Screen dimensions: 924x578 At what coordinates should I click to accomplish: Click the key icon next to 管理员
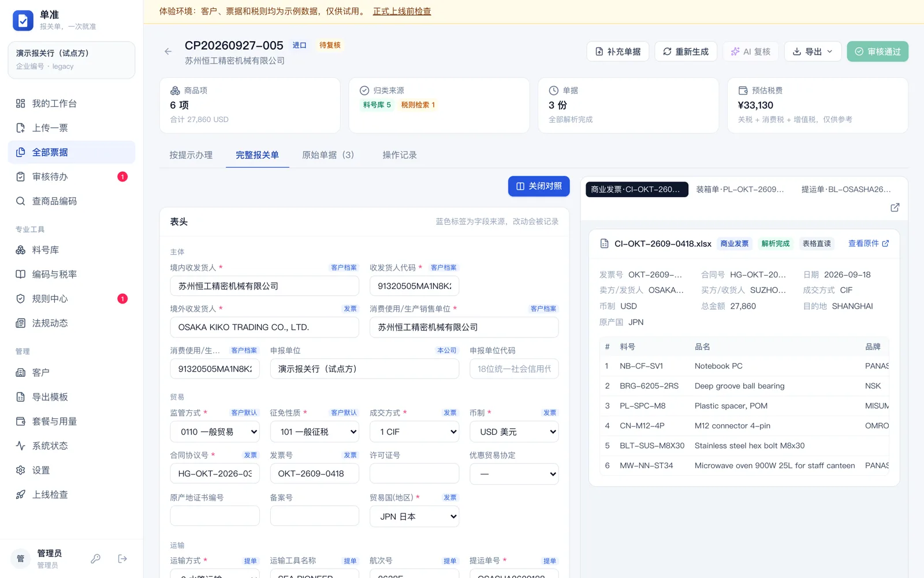(x=96, y=558)
